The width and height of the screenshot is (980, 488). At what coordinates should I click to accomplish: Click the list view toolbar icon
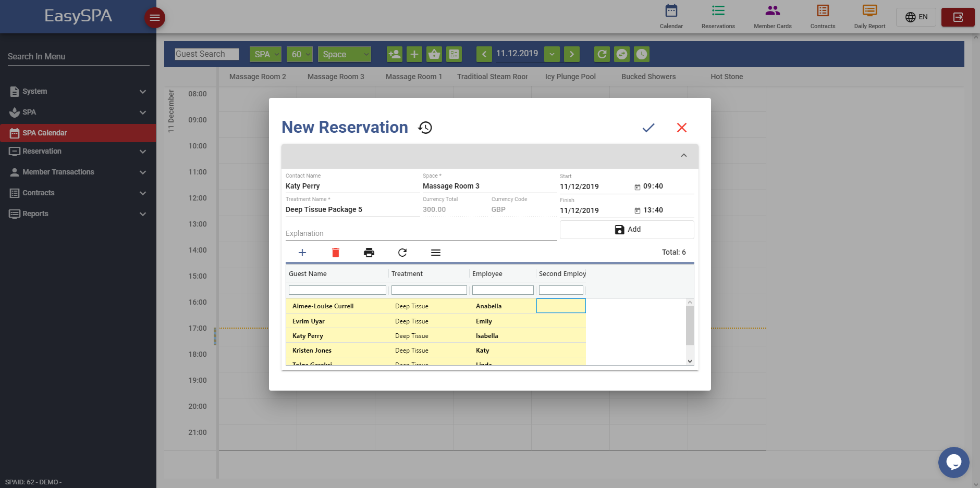(x=454, y=54)
